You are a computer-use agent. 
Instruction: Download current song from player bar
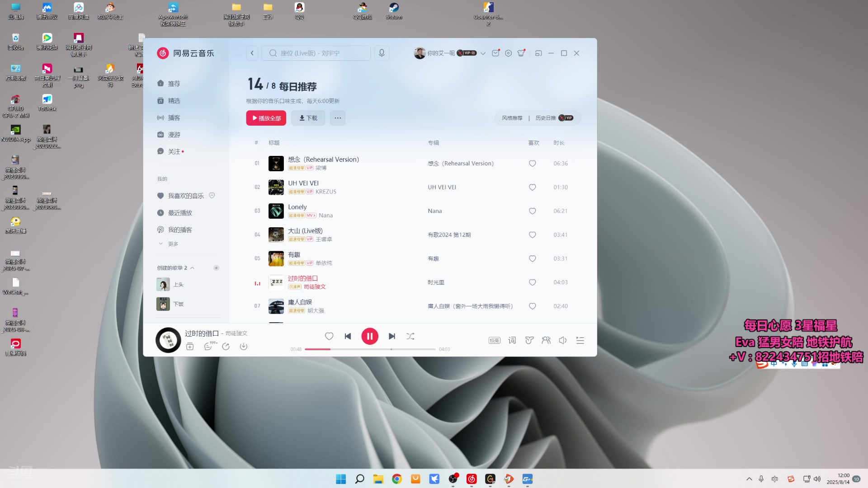pos(244,347)
